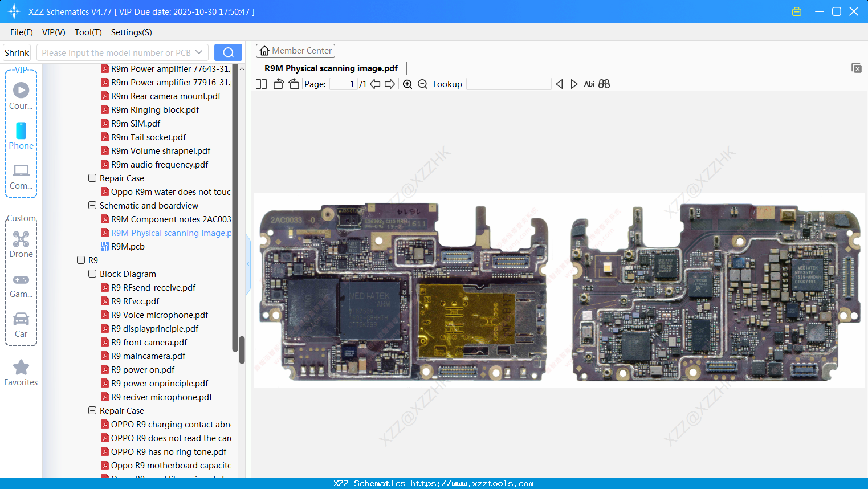868x489 pixels.
Task: Collapse the R9 tree node
Action: (81, 260)
